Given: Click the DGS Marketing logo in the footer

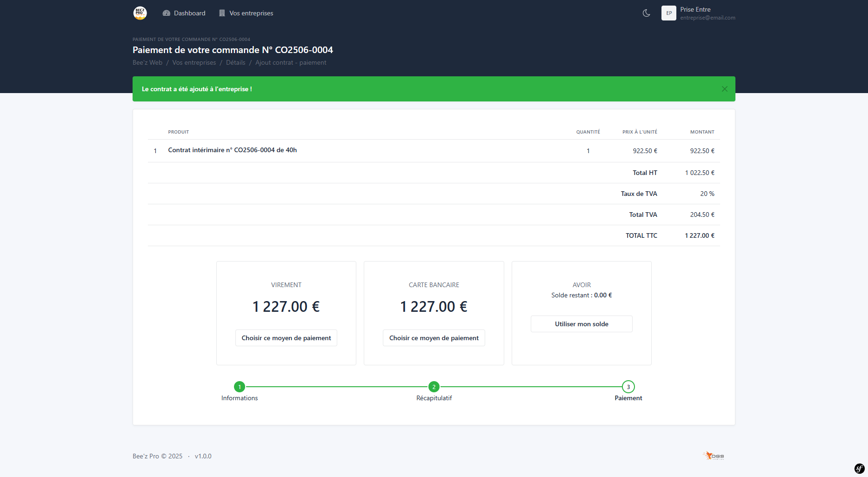Looking at the screenshot, I should pos(715,456).
